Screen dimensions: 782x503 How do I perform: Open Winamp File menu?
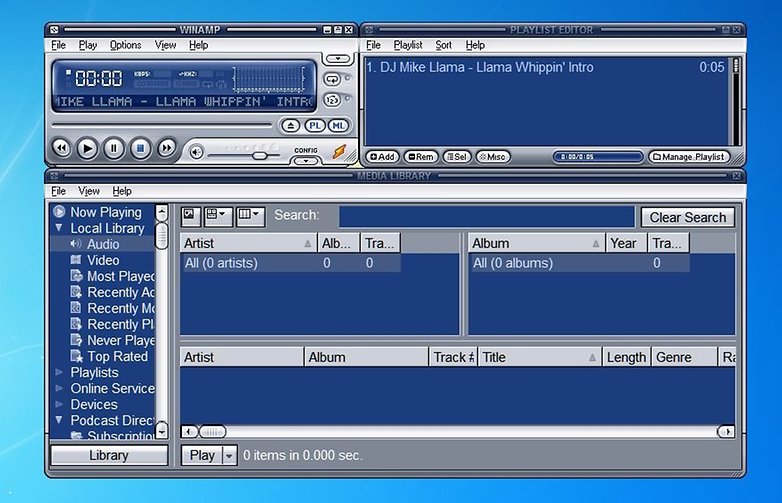(x=58, y=45)
